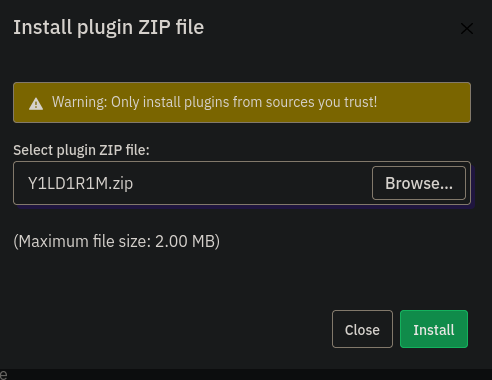Viewport: 492px width, 380px height.
Task: Cancel the dialog using Close next to Install
Action: [362, 329]
